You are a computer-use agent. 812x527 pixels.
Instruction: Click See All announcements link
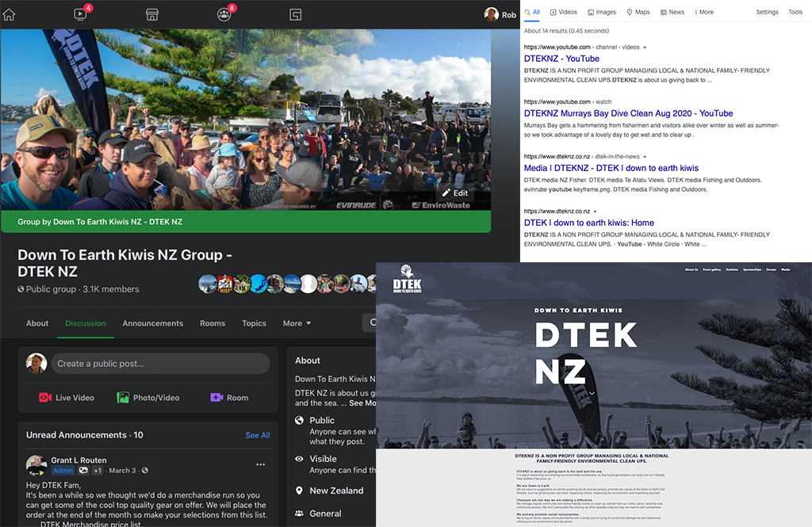click(258, 435)
